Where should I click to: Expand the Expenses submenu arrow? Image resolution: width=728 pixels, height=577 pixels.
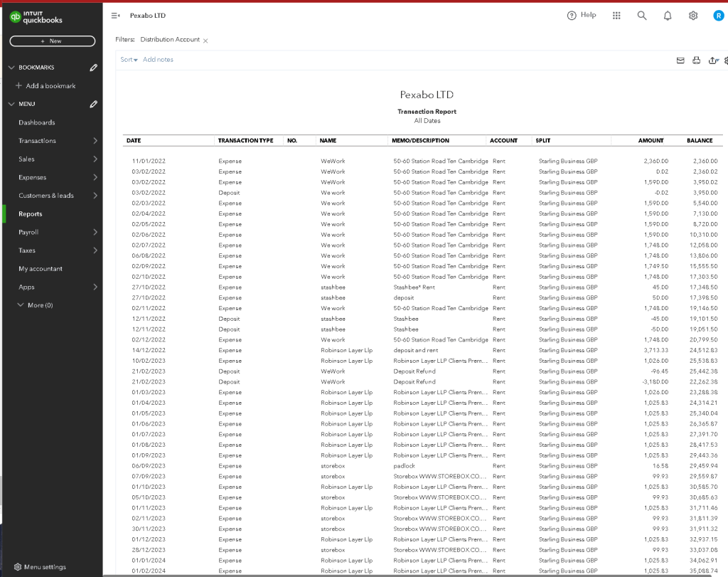coord(95,177)
